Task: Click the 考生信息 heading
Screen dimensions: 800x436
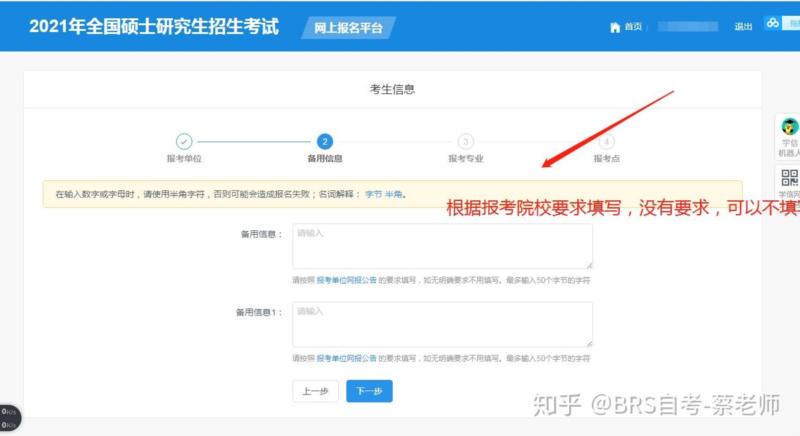Action: [392, 90]
